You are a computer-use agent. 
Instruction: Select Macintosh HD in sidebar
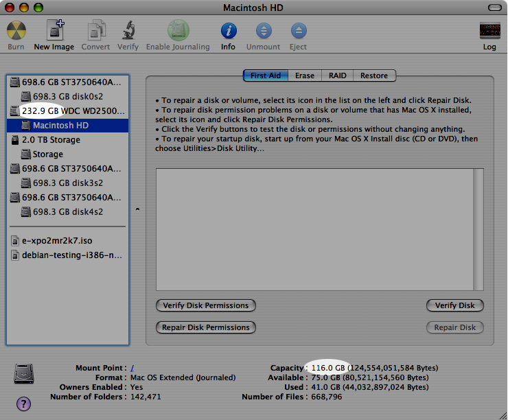point(68,126)
